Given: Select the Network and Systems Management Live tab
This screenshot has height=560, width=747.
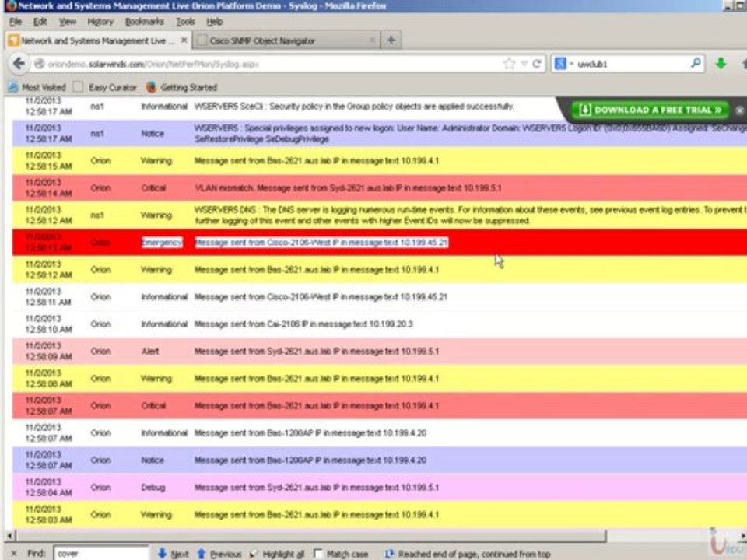Looking at the screenshot, I should pyautogui.click(x=98, y=40).
